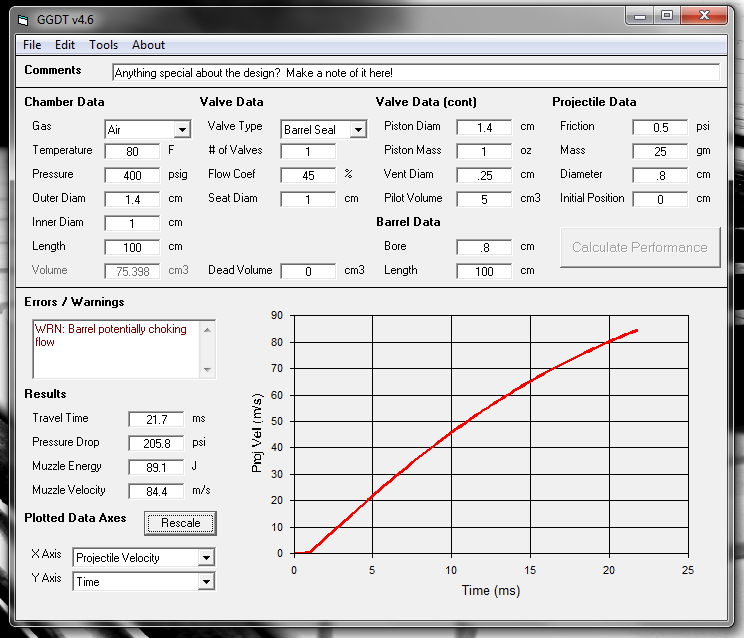This screenshot has height=638, width=744.
Task: Click the projectile Mass input field
Action: [x=660, y=151]
